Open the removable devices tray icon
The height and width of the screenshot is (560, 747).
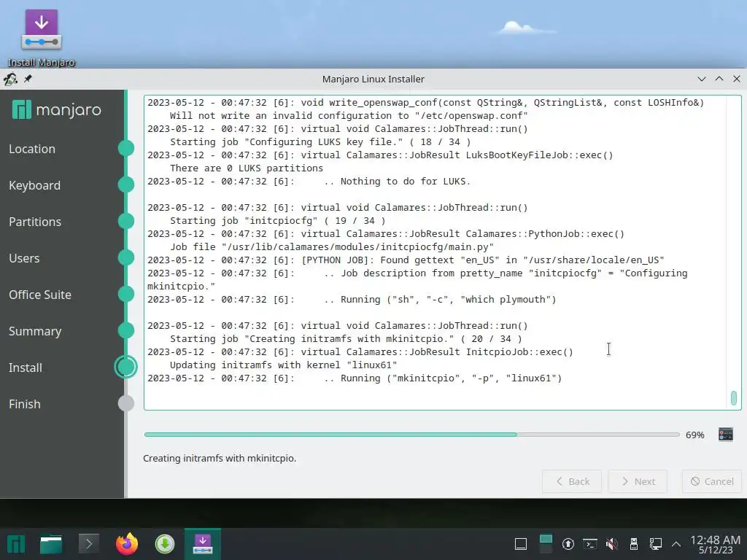(x=634, y=544)
